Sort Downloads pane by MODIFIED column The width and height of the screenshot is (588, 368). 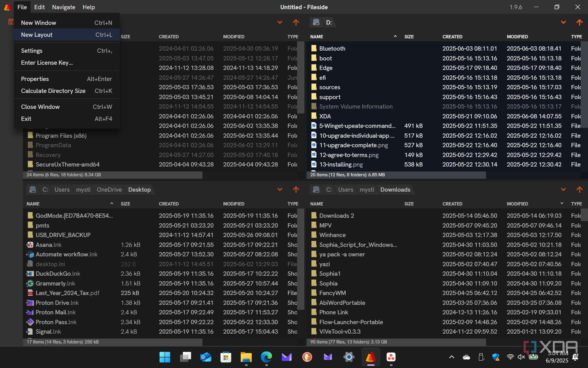[517, 204]
